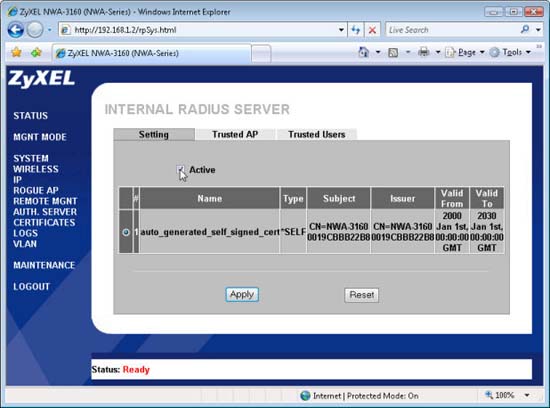Viewport: 550px width, 408px height.
Task: Click the Home page icon
Action: 364,52
